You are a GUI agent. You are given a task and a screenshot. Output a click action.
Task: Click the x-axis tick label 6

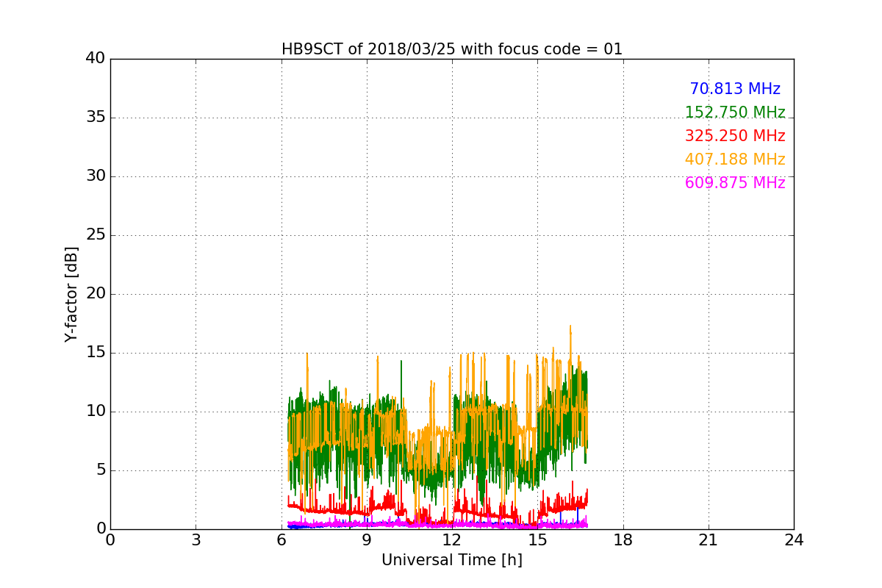[282, 540]
